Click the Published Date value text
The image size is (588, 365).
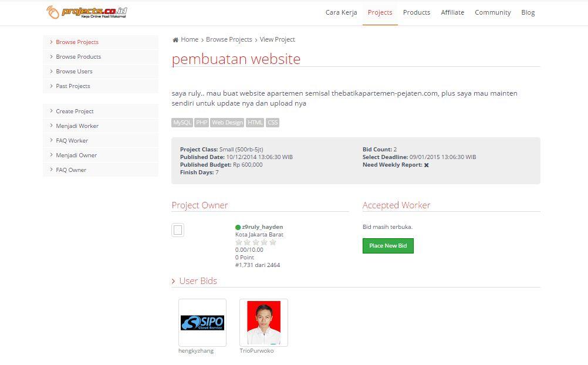point(259,157)
